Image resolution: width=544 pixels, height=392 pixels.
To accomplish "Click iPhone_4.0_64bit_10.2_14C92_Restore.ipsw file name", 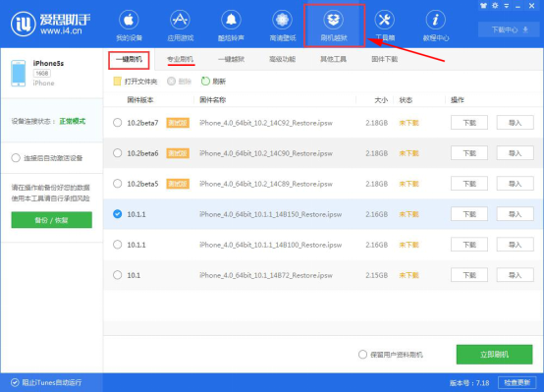I will 266,123.
